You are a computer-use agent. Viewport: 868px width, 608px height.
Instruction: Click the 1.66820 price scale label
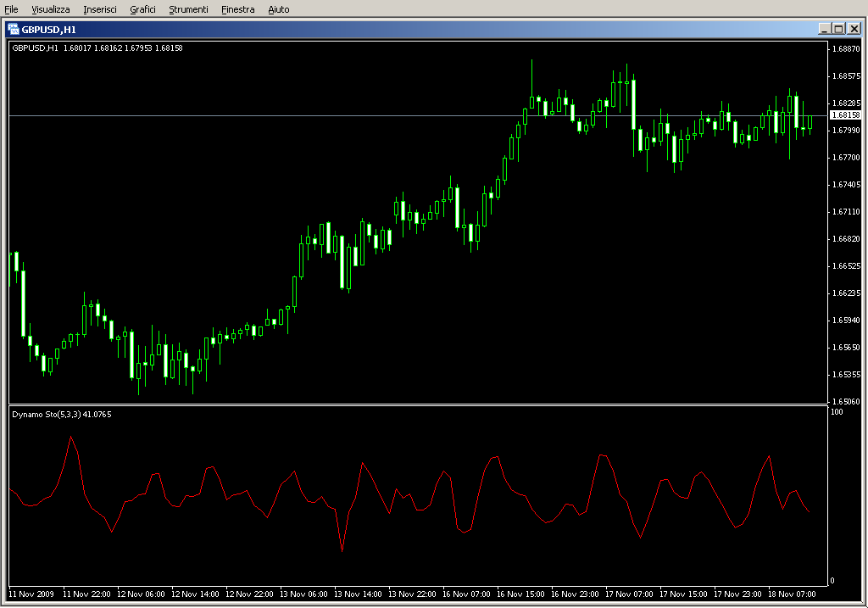click(x=846, y=238)
